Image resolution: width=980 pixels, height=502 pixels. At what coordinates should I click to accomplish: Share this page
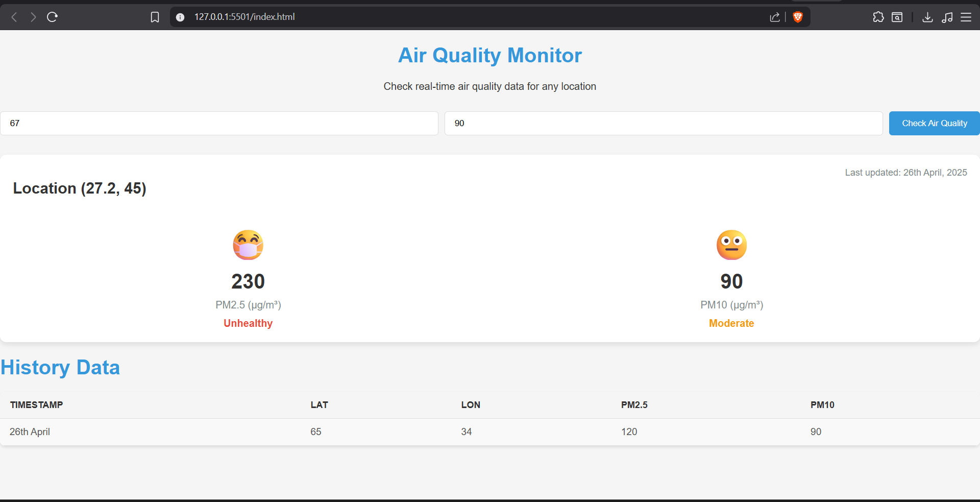(775, 17)
